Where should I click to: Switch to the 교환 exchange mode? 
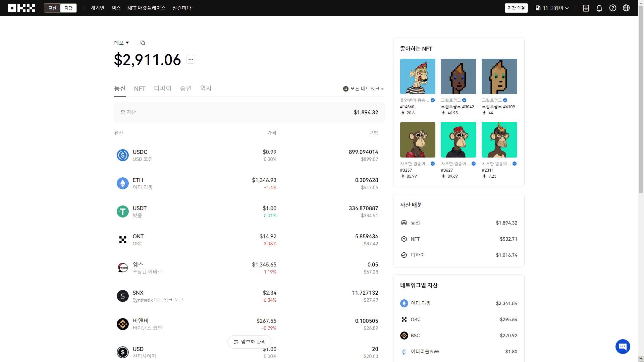(52, 8)
